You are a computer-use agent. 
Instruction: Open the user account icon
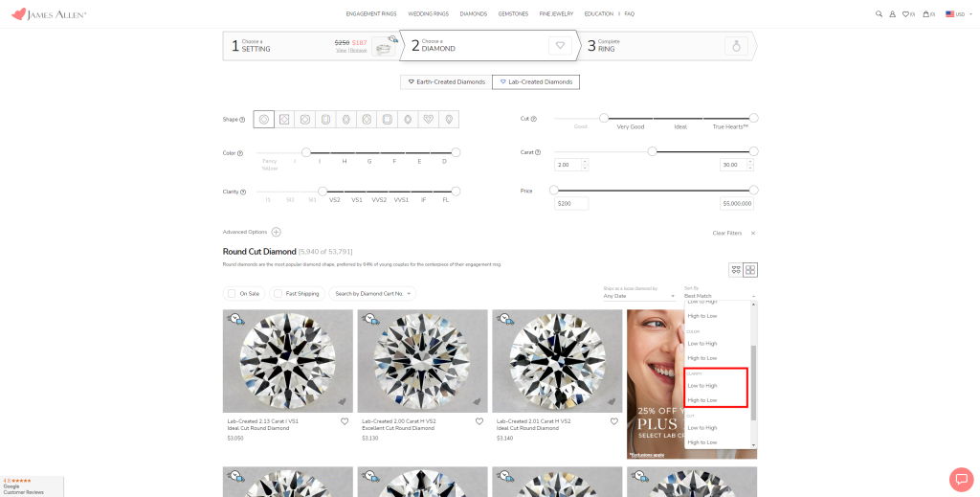893,13
